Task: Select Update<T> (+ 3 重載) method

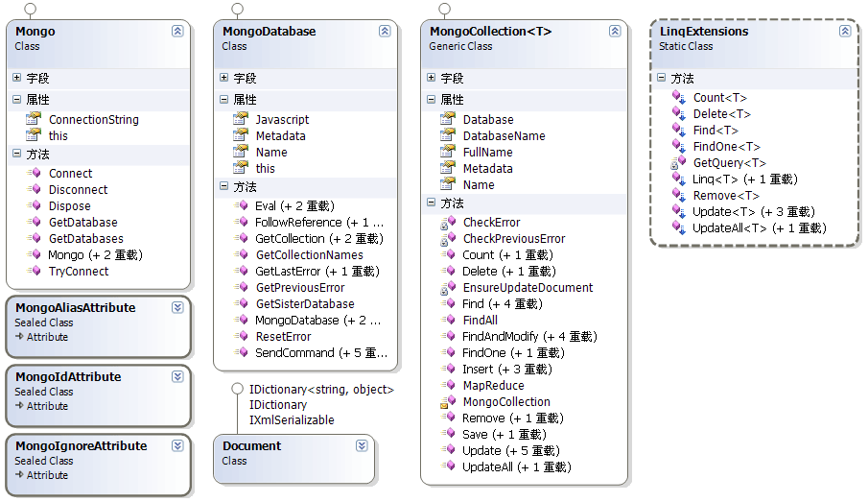Action: (x=754, y=212)
